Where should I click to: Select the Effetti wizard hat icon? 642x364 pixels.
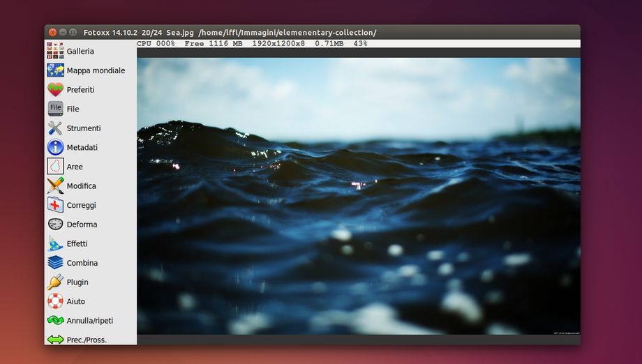(x=55, y=243)
